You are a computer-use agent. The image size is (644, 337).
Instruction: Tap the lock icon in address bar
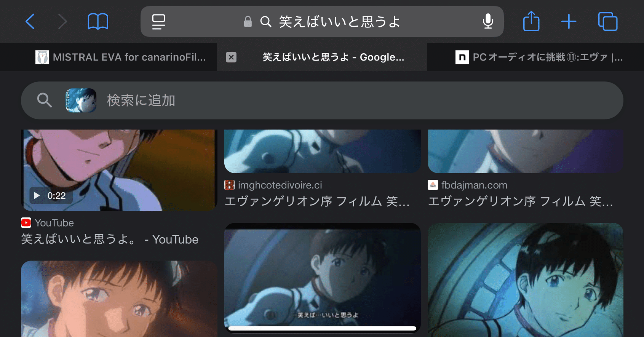248,21
